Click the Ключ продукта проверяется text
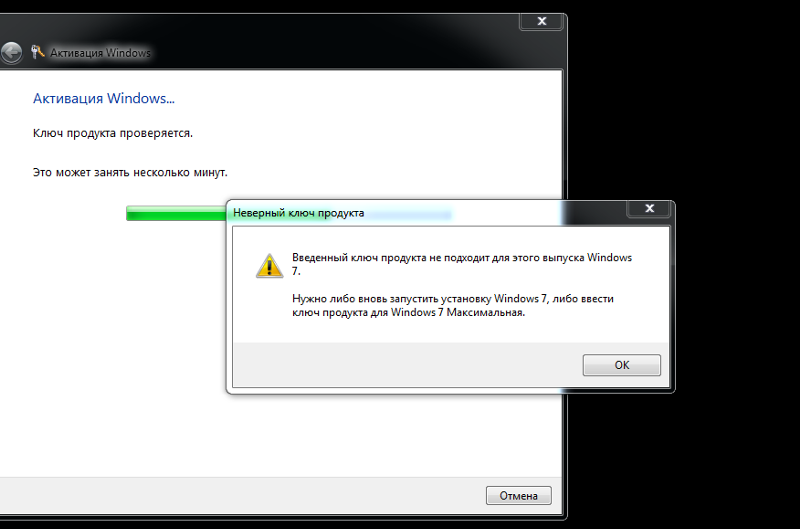800x529 pixels. [113, 133]
